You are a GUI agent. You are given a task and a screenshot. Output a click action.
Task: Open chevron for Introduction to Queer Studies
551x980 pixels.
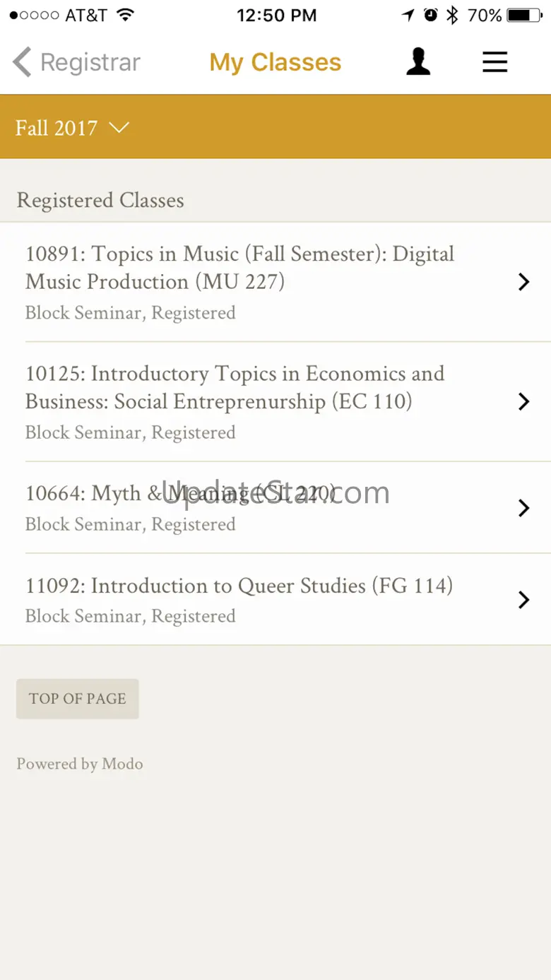(523, 600)
